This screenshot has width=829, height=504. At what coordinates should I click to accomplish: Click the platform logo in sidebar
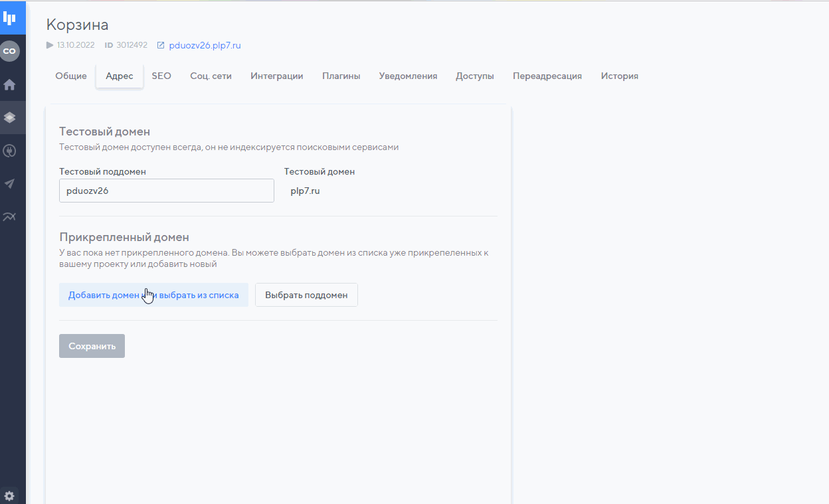[x=10, y=18]
